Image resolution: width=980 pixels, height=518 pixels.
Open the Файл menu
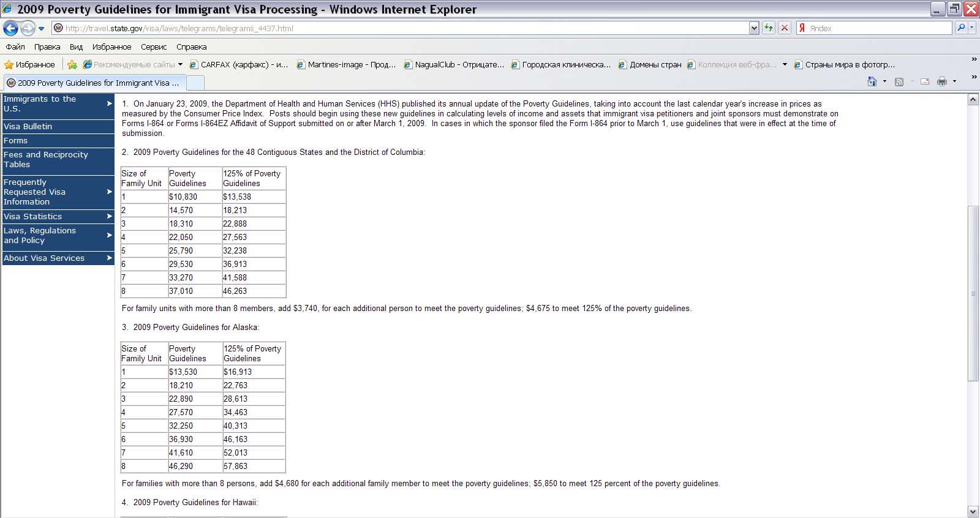pyautogui.click(x=15, y=47)
